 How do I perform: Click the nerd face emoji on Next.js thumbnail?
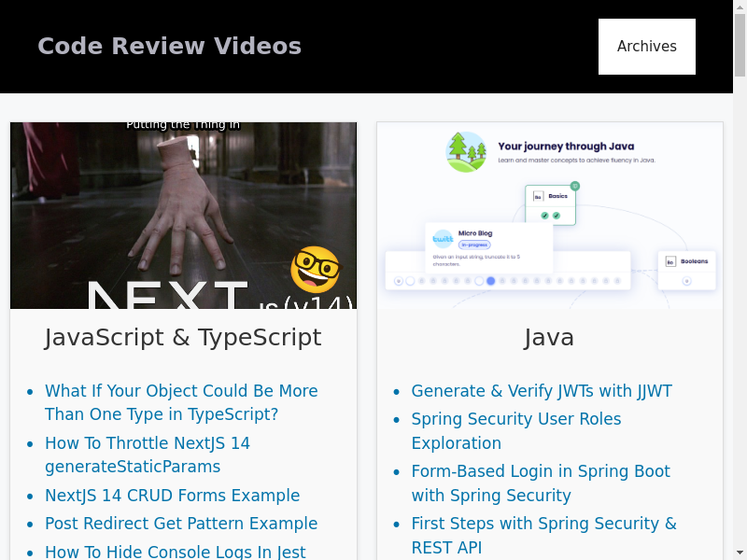coord(315,269)
